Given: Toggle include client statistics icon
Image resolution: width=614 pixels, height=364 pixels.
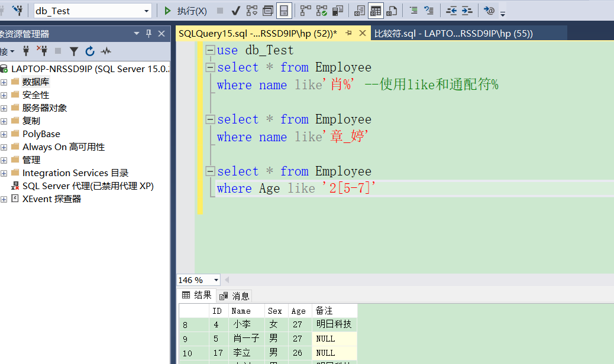Looking at the screenshot, I should coord(338,11).
